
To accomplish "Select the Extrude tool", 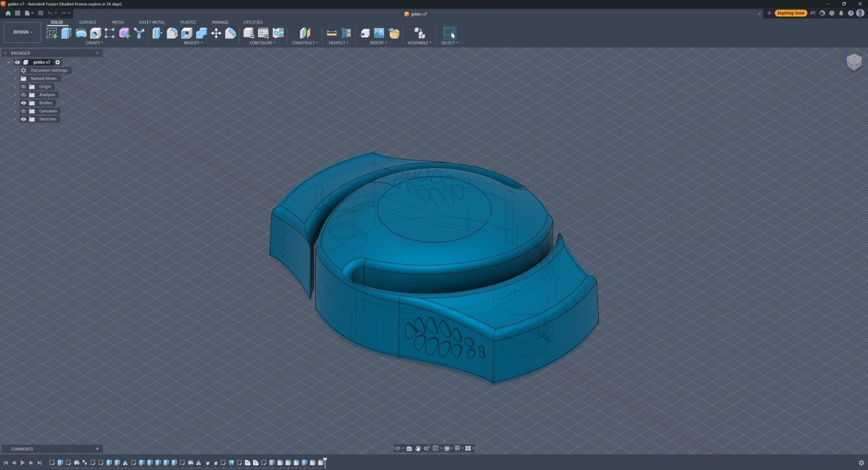I will click(66, 33).
